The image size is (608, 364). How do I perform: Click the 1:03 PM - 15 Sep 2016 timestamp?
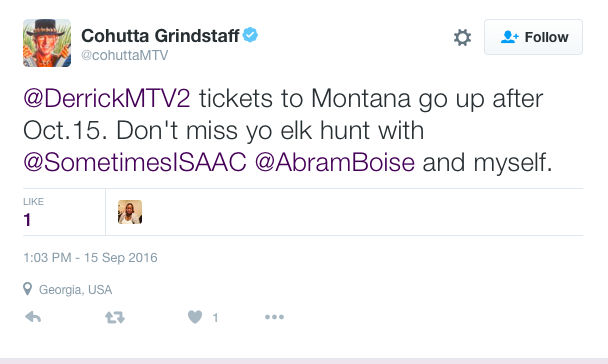tap(90, 258)
